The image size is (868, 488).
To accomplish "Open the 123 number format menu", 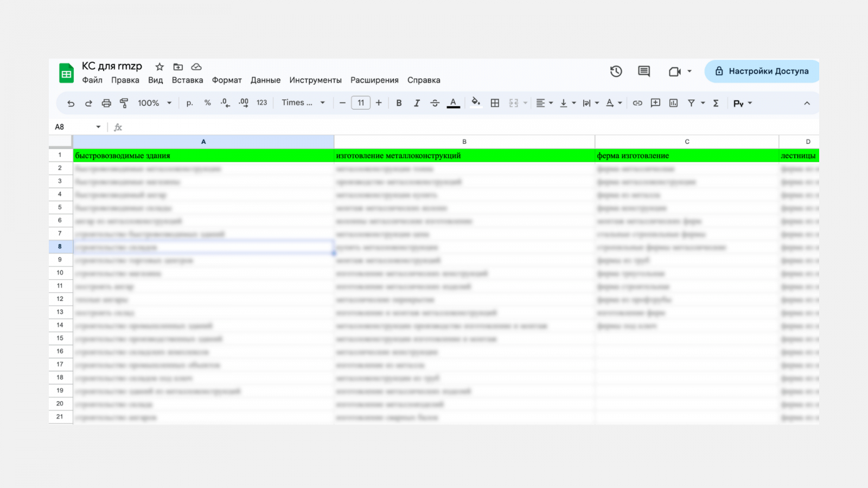I will 262,103.
